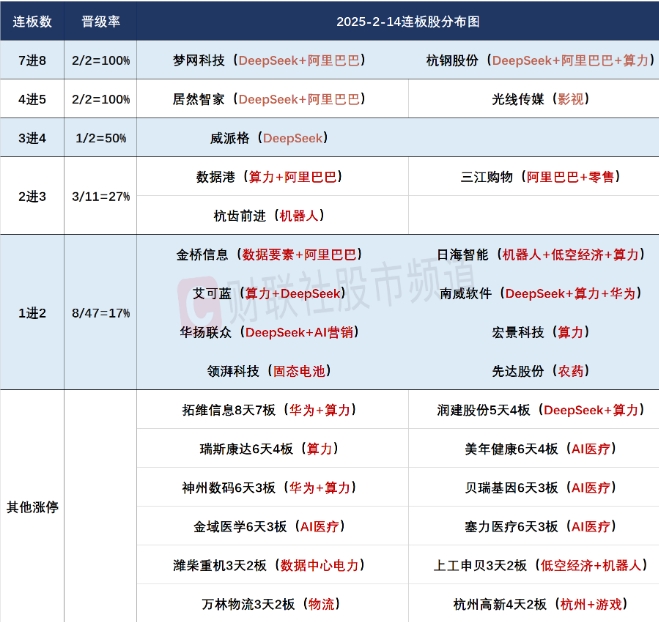Click the 先达股份（农药）entry

[x=540, y=371]
